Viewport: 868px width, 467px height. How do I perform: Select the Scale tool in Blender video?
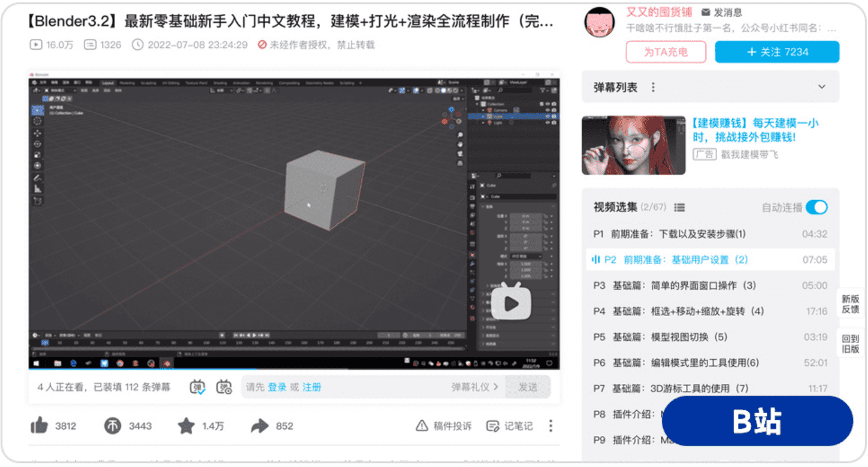click(38, 154)
